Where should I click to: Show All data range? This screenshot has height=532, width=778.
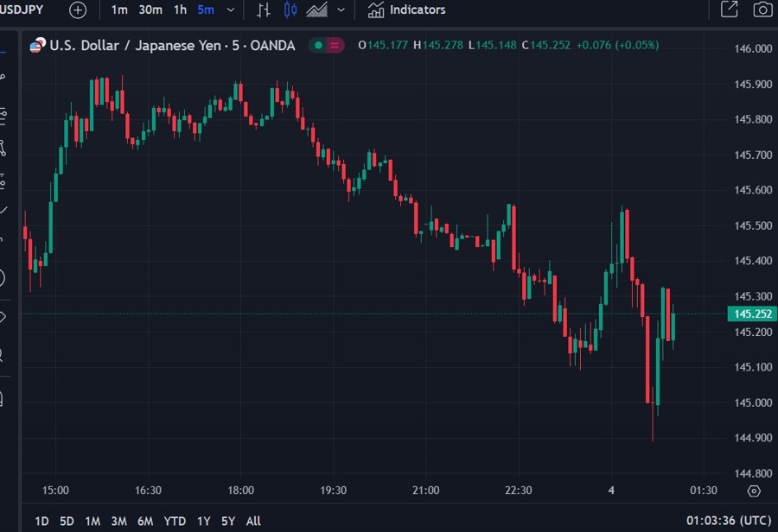coord(253,521)
